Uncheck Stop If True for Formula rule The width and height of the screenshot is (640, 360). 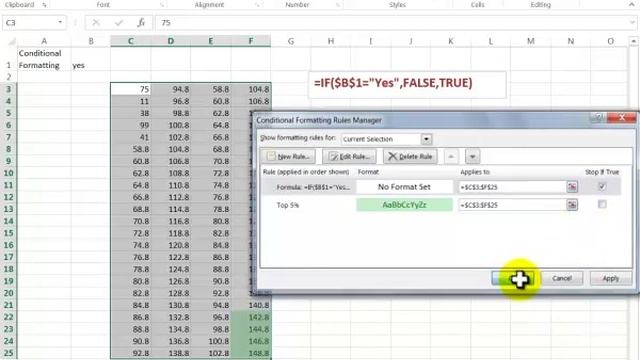coord(602,187)
